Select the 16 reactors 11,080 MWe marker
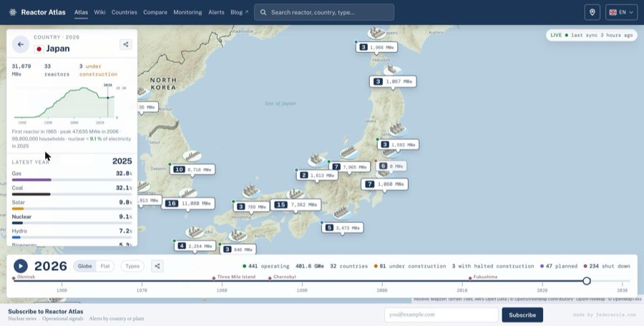The height and width of the screenshot is (326, 644). click(188, 203)
